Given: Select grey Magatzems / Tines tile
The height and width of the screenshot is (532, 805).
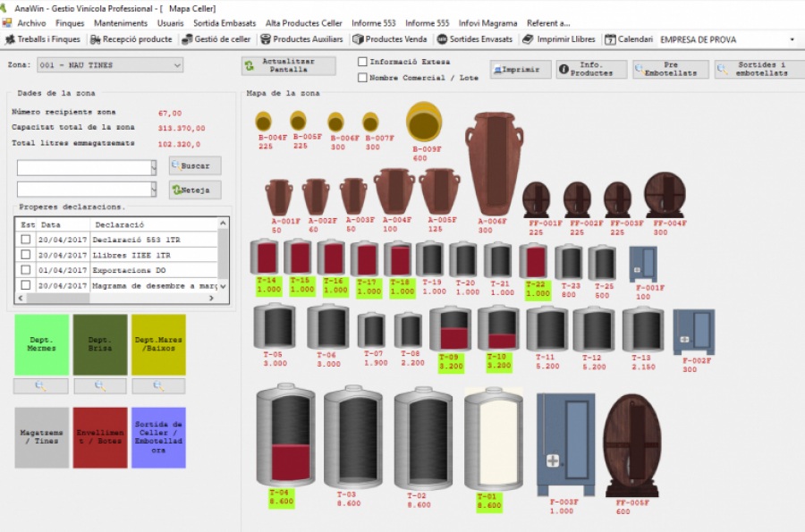Looking at the screenshot, I should 41,437.
